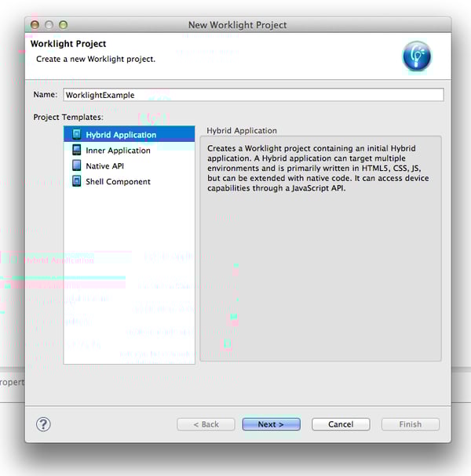Click the disabled Finish button
This screenshot has width=471, height=476.
coord(411,424)
